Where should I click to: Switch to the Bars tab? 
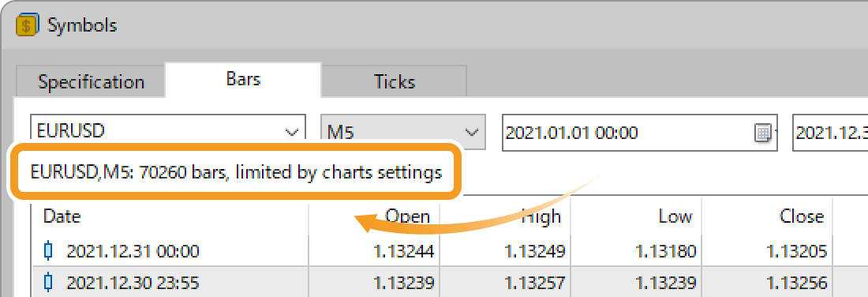coord(243,79)
